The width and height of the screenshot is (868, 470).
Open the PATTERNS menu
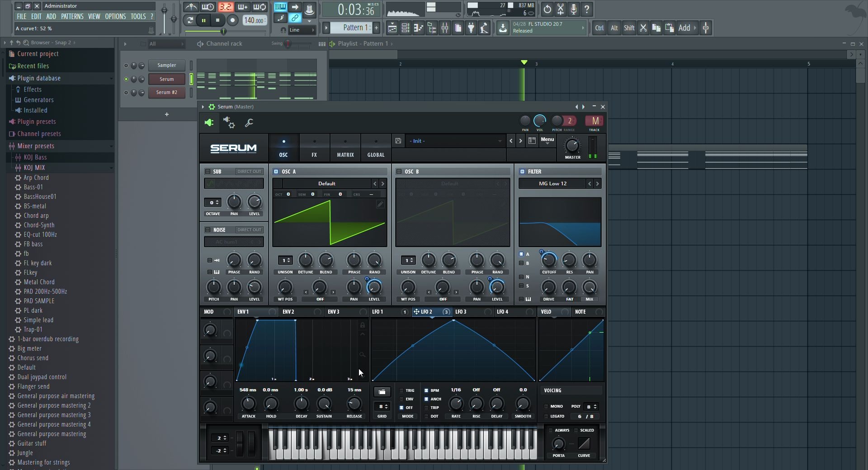[72, 16]
